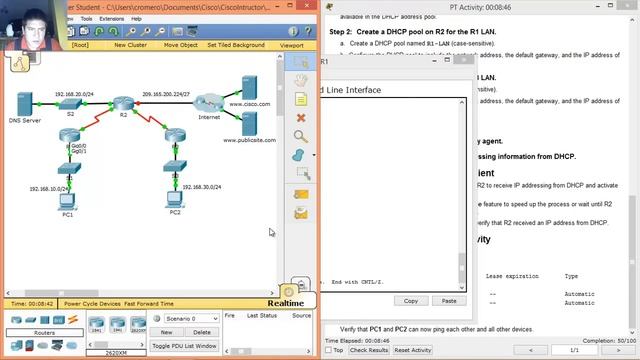Open the shape tool dropdown arrow
Image resolution: width=640 pixels, height=360 pixels.
coord(313,155)
